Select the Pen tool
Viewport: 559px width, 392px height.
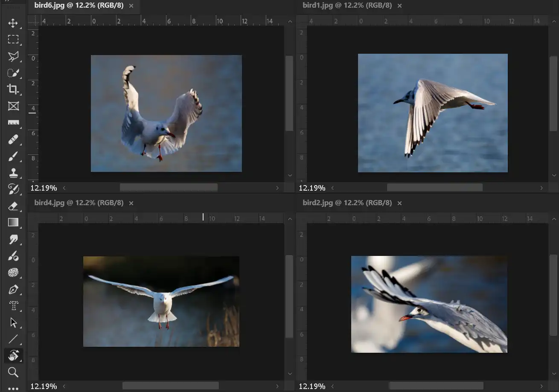pos(14,290)
